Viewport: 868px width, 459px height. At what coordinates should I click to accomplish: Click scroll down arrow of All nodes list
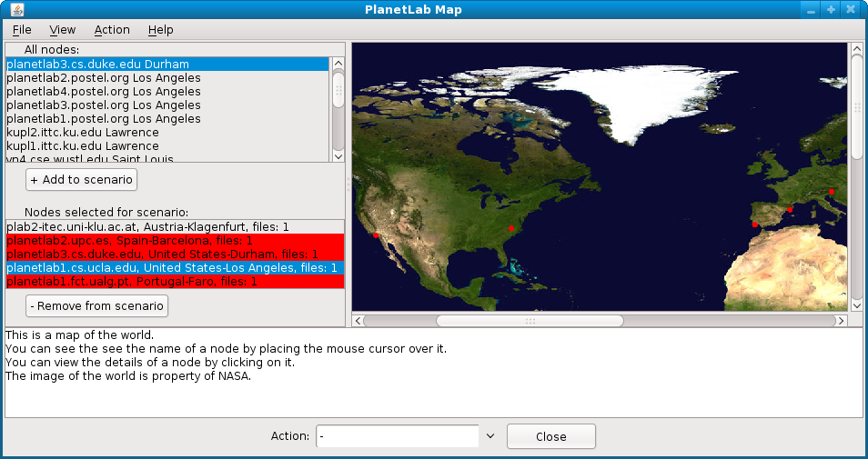tap(338, 156)
